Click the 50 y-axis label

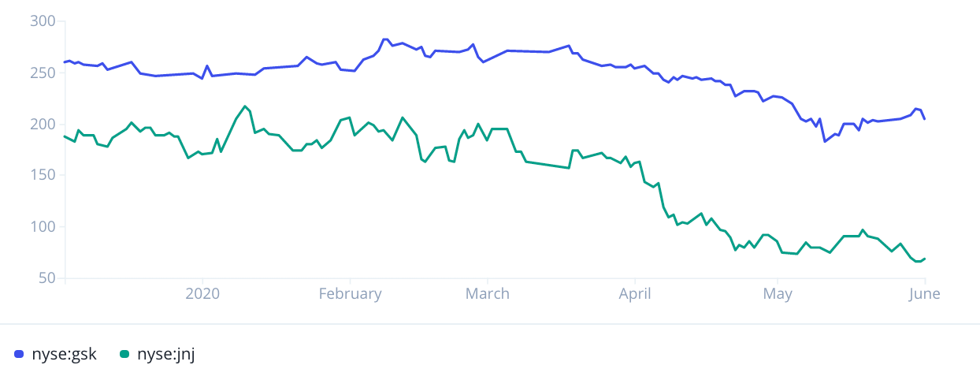[x=47, y=278]
